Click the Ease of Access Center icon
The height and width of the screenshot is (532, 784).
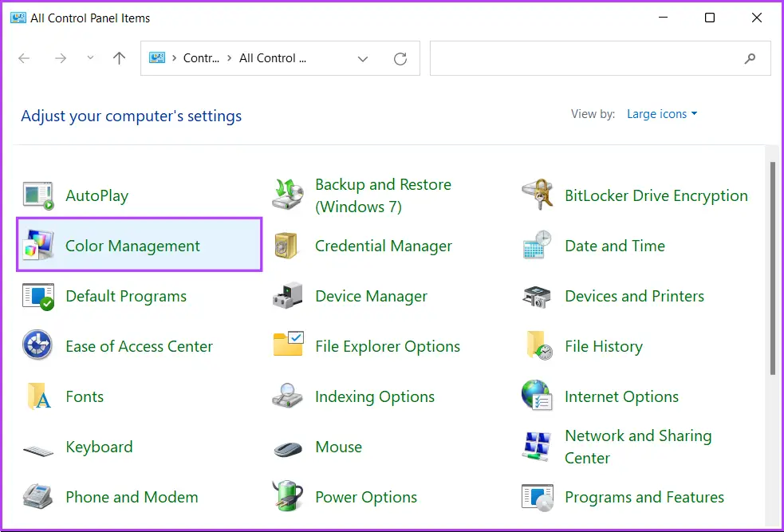pos(37,346)
